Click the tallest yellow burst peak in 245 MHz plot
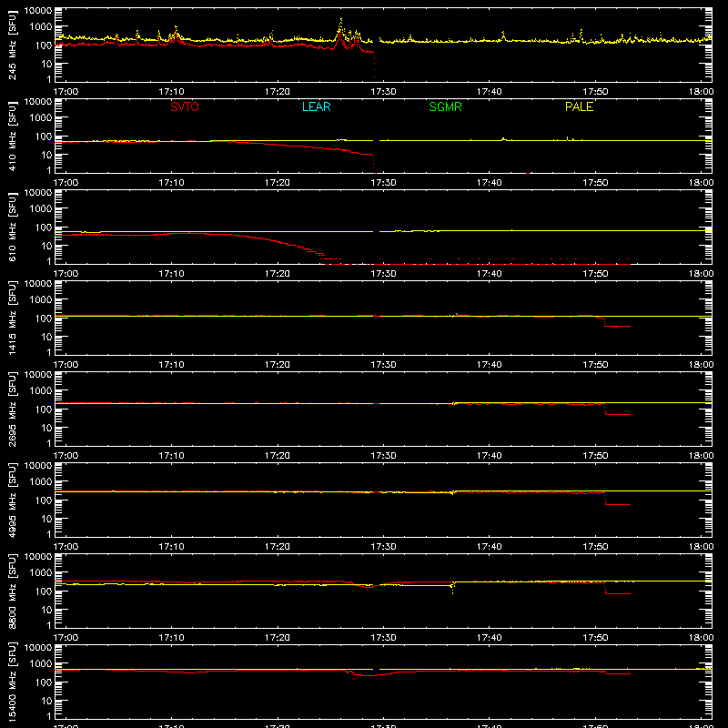Viewport: 728px width, 728px height. click(341, 20)
